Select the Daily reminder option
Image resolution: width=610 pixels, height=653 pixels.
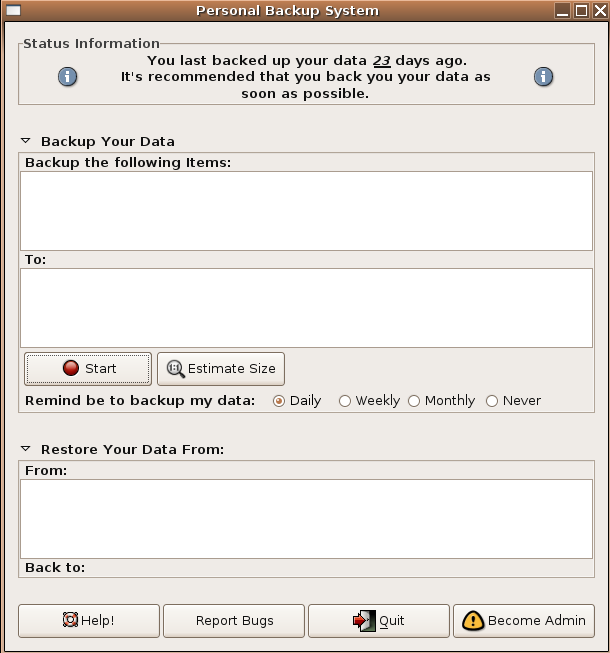tap(279, 401)
